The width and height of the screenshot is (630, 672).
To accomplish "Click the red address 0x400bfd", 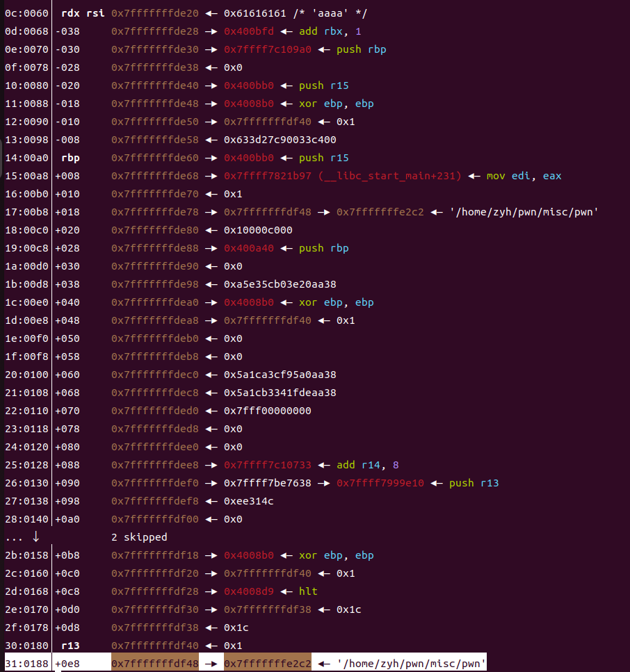I will [x=249, y=31].
